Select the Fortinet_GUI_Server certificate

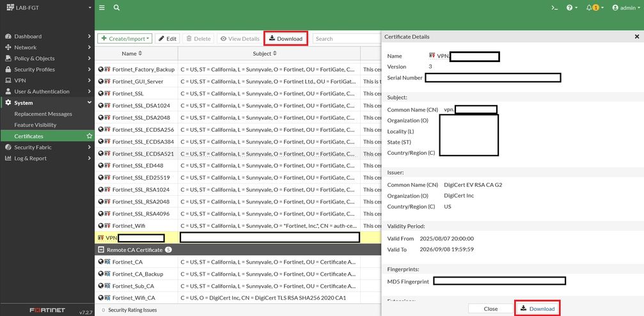238,81
